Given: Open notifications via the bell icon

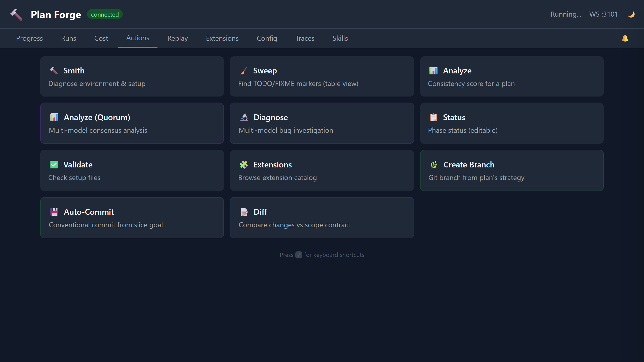Looking at the screenshot, I should point(625,38).
